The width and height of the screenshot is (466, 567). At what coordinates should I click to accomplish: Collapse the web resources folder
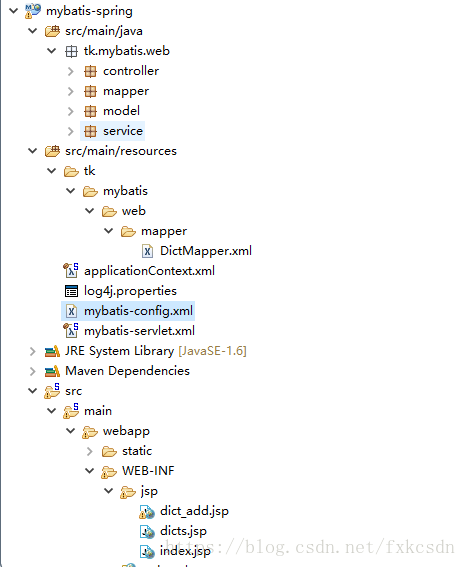(x=90, y=210)
